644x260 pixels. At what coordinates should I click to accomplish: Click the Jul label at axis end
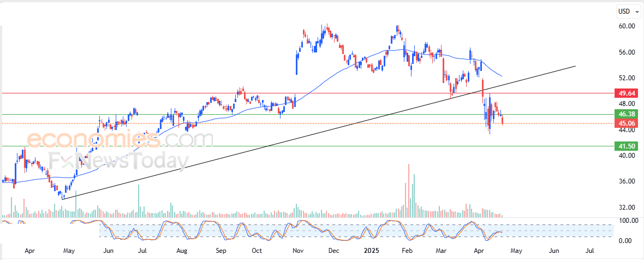pyautogui.click(x=589, y=250)
